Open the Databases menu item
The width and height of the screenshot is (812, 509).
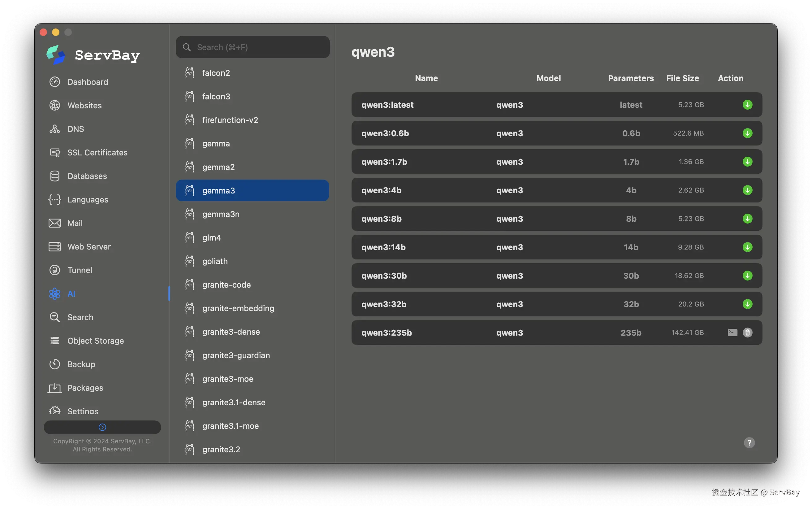[87, 176]
